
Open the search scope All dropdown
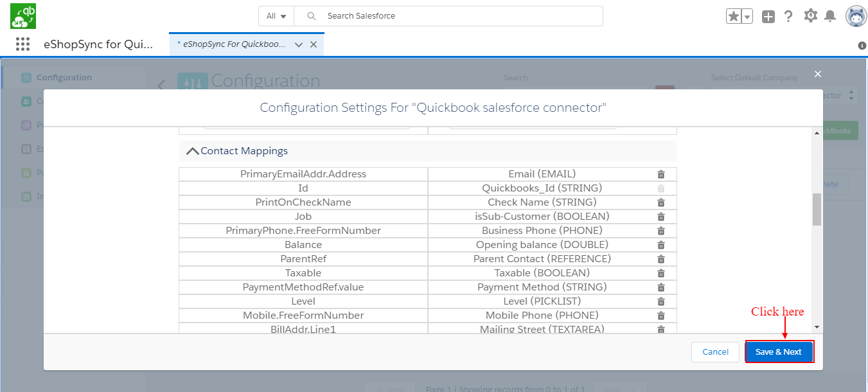[276, 16]
